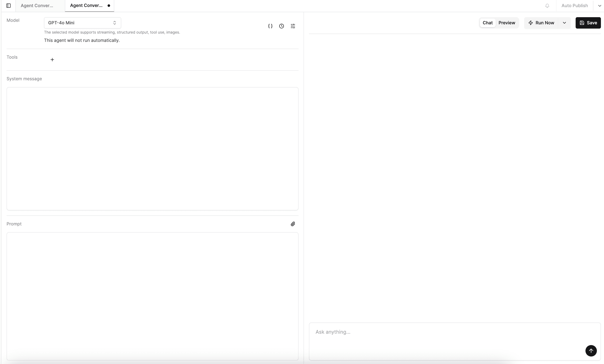Click the Auto Publish button
The image size is (604, 364).
click(x=574, y=6)
